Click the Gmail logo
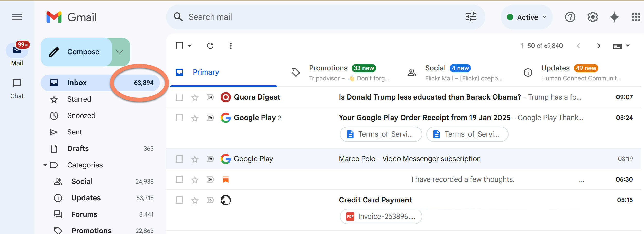 tap(71, 17)
